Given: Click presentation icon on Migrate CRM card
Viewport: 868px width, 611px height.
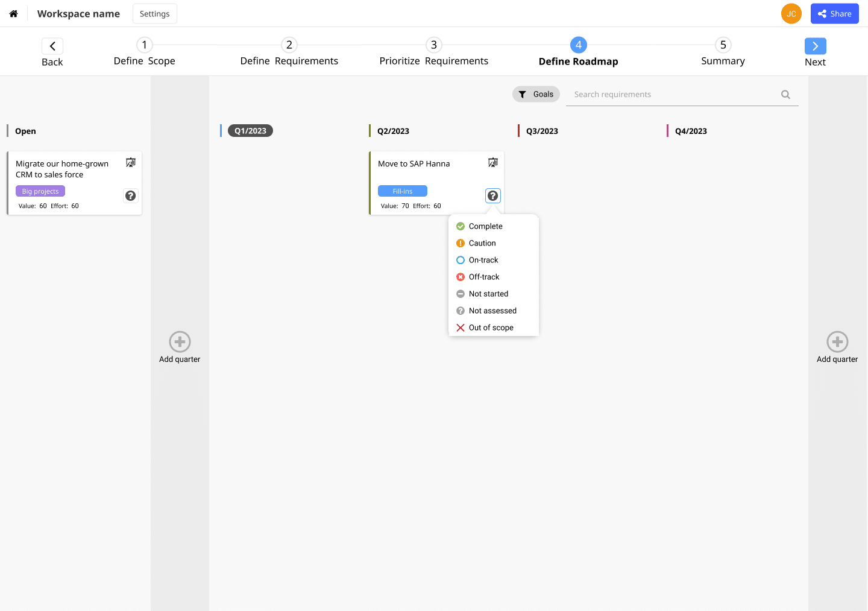Looking at the screenshot, I should click(x=130, y=162).
